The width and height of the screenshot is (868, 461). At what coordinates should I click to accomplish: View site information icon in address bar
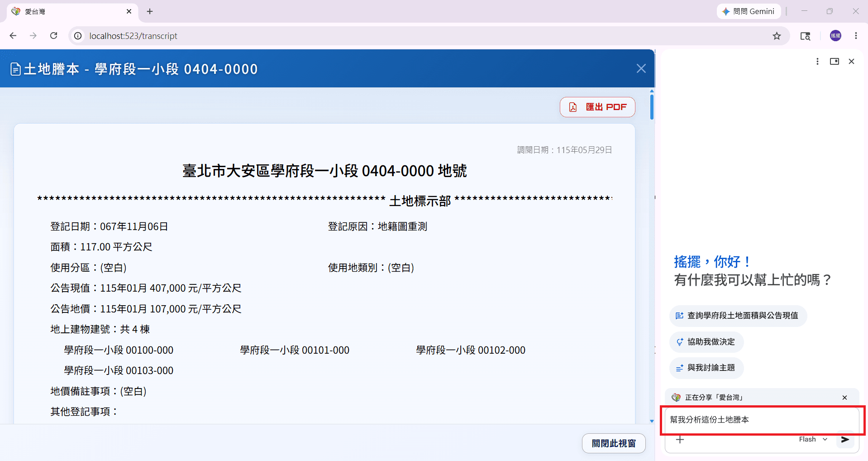pyautogui.click(x=78, y=36)
